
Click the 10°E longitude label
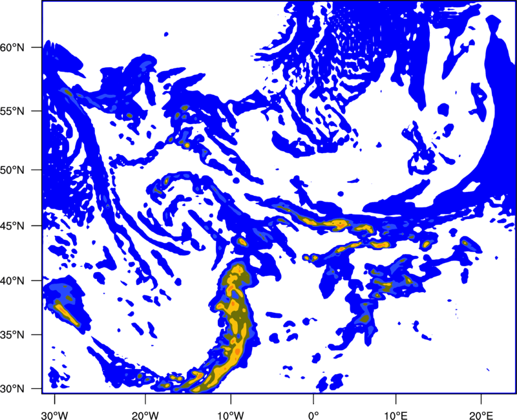point(396,415)
